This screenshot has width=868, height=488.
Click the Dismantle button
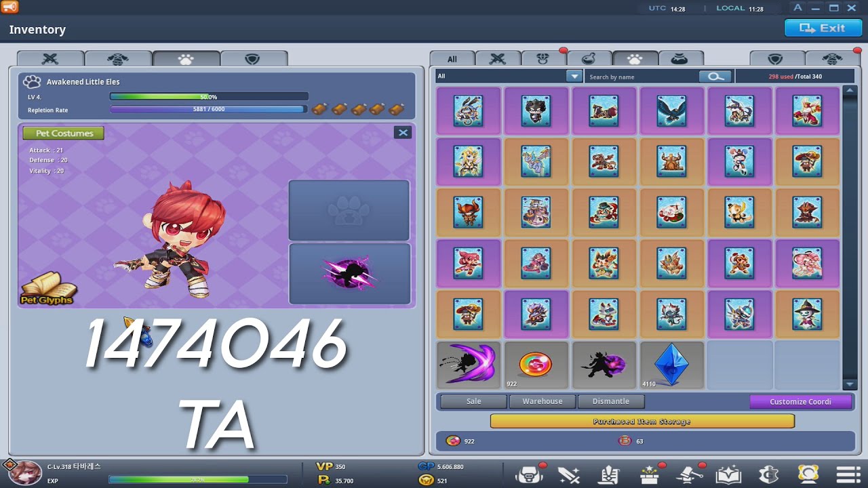click(611, 401)
